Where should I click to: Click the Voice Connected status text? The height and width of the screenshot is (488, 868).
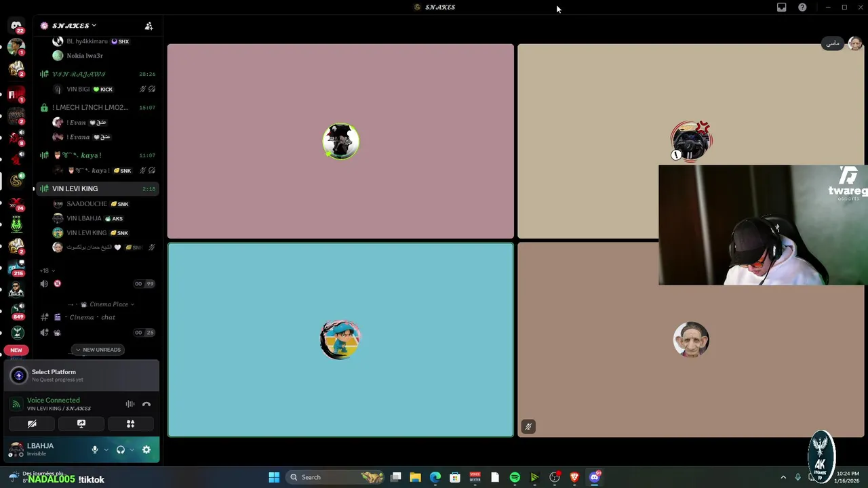click(53, 401)
